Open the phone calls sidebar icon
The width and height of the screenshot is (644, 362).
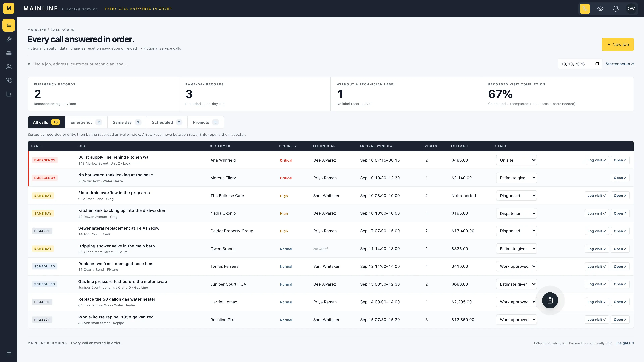coord(9,80)
